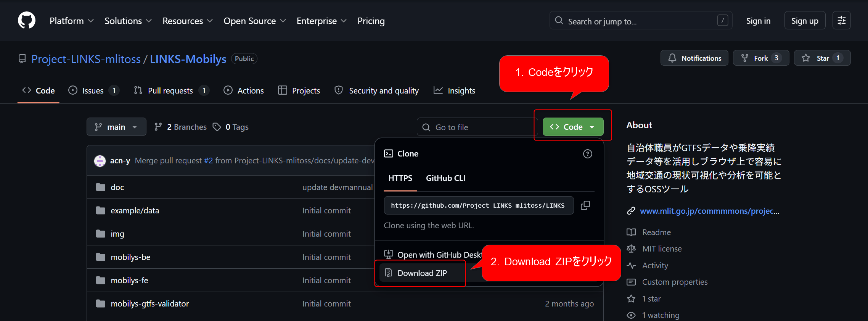This screenshot has height=321, width=868.
Task: View the MIT license link
Action: tap(662, 249)
